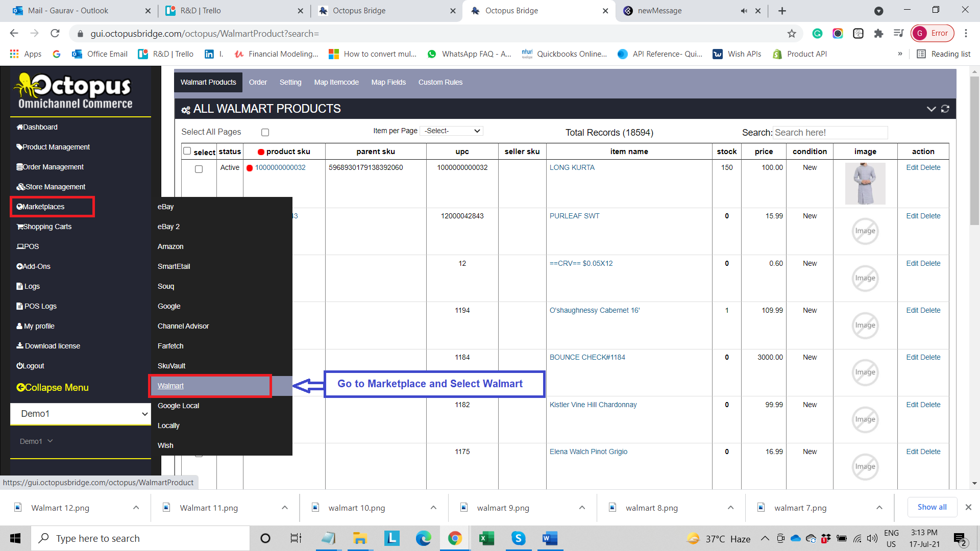
Task: Open Order Management in the sidebar
Action: pyautogui.click(x=50, y=167)
